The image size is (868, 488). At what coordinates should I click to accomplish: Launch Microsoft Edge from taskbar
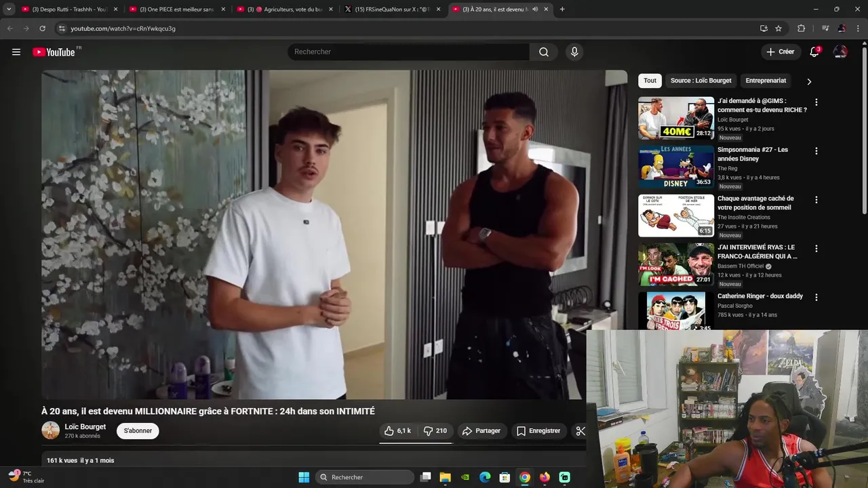pos(485,477)
